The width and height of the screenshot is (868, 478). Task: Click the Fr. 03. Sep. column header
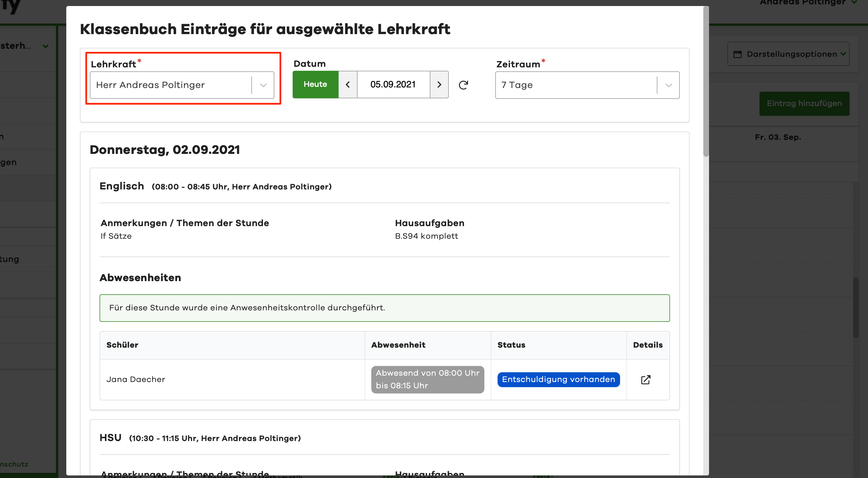click(778, 137)
